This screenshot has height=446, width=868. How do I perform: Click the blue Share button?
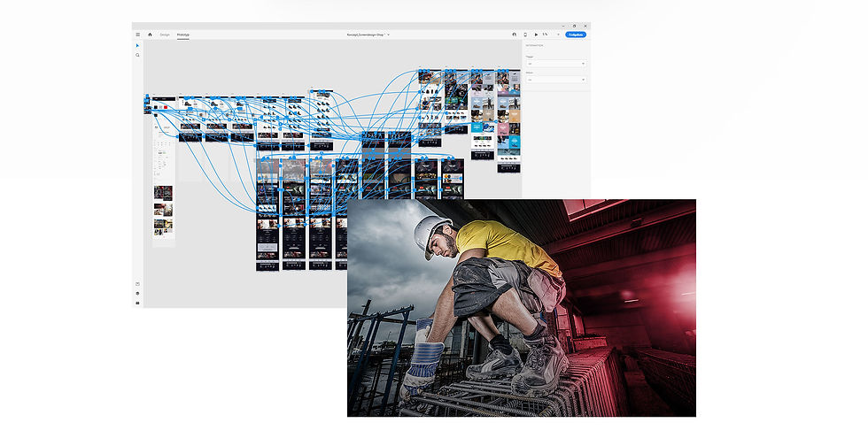[x=576, y=35]
